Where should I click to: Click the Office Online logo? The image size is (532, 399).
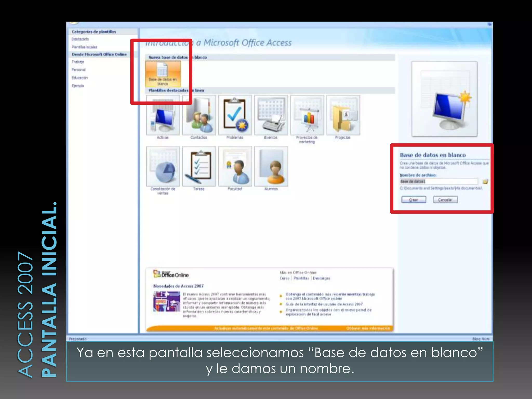click(171, 274)
